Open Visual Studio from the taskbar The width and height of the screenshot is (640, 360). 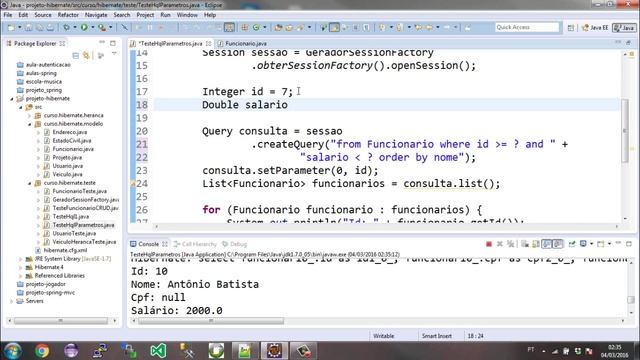click(158, 351)
